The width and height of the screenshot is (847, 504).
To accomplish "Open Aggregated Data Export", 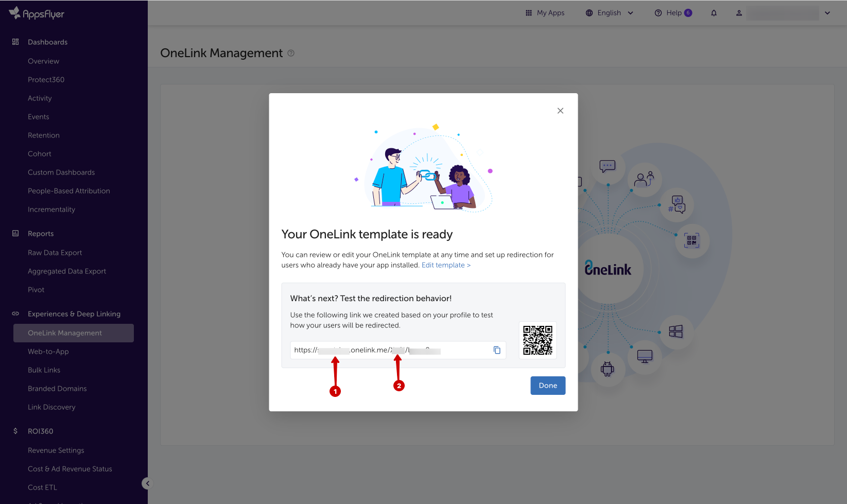I will coord(67,271).
